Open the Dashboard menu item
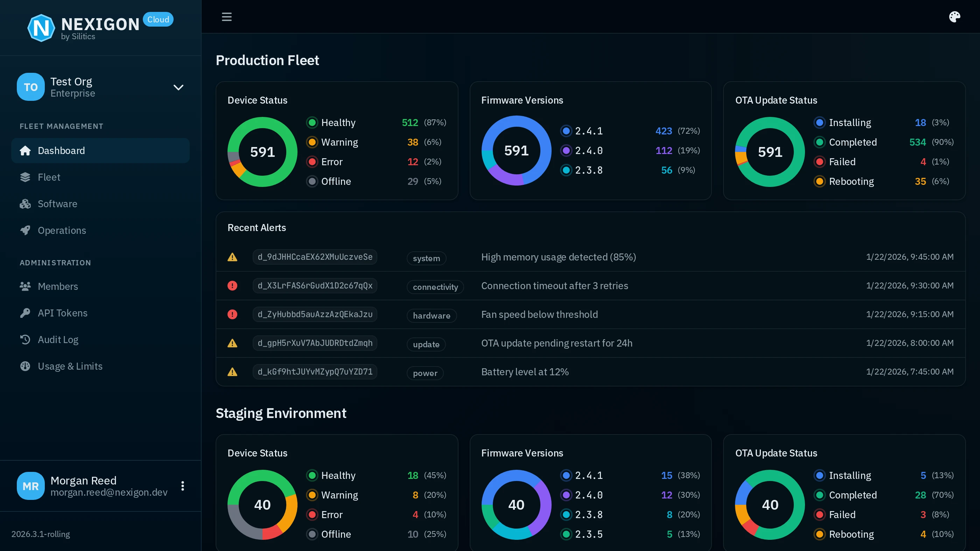 100,151
